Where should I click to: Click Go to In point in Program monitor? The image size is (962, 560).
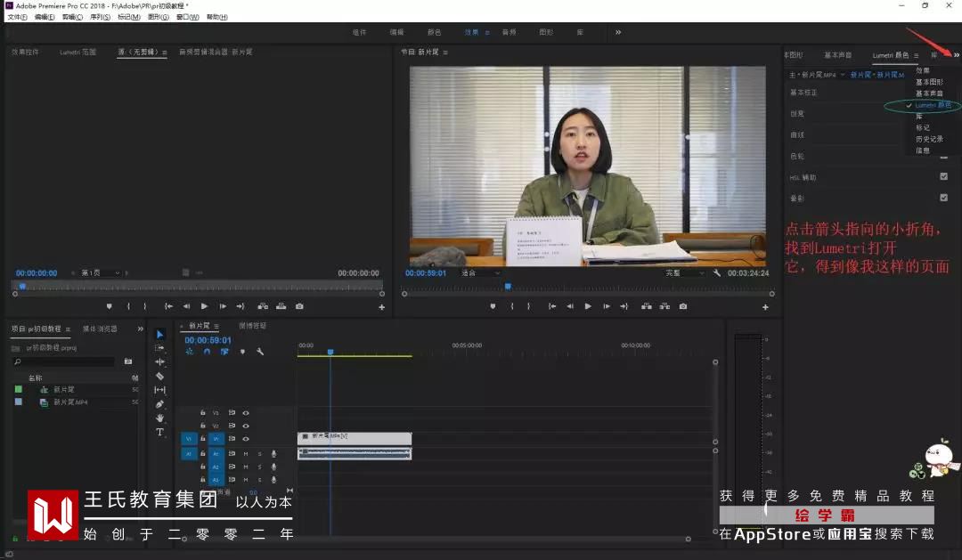[x=552, y=306]
